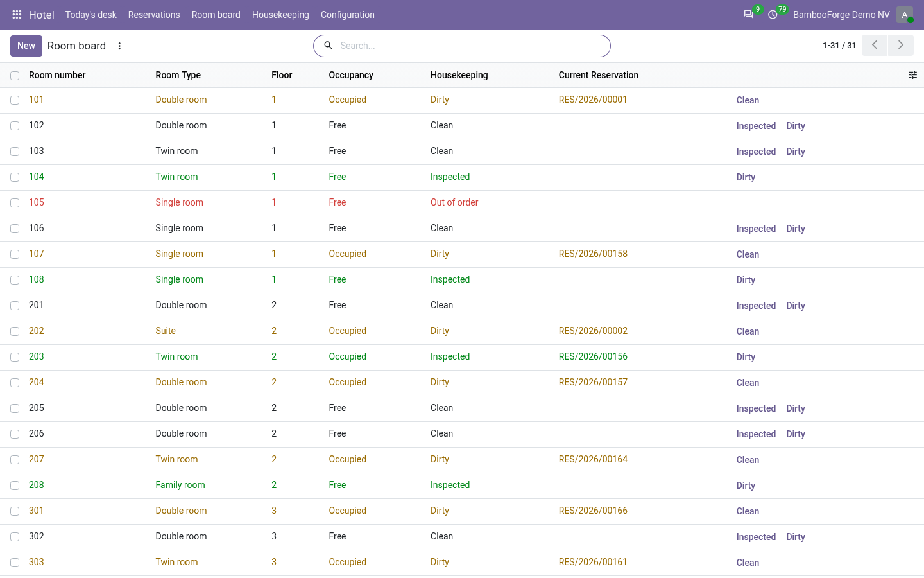Mark room 102 as Inspected
Viewport: 924px width, 578px height.
pyautogui.click(x=756, y=126)
